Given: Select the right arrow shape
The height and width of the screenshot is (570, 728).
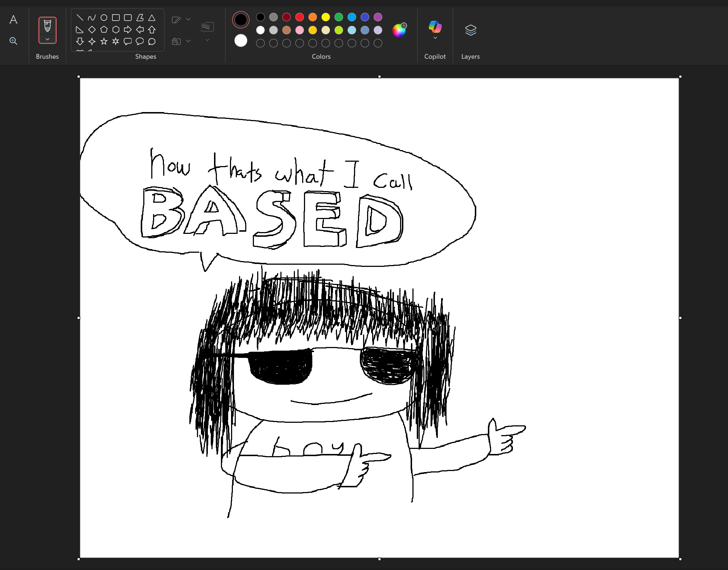Looking at the screenshot, I should point(128,29).
